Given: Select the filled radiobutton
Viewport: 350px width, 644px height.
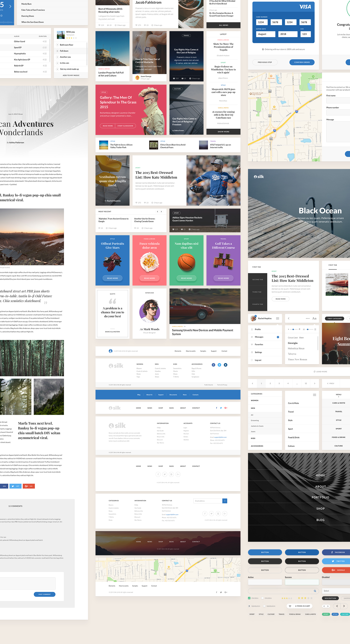Looking at the screenshot, I should click(249, 606).
